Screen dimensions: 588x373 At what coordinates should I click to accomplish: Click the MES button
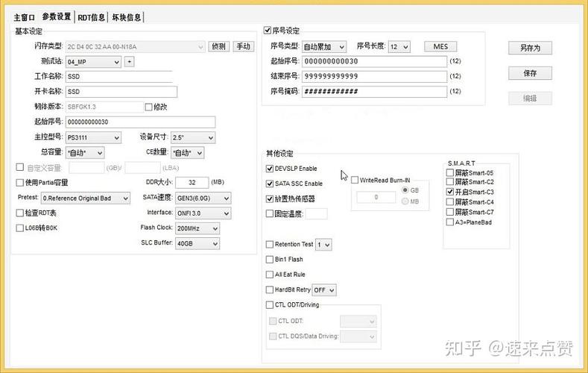tap(440, 46)
